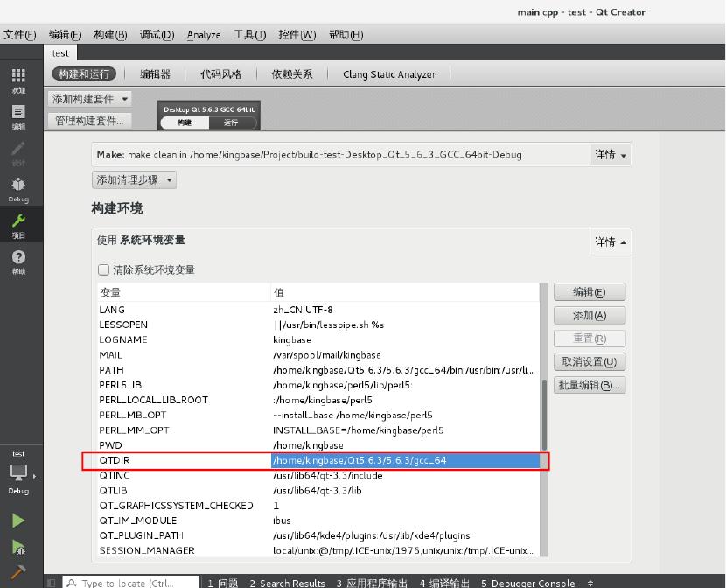The width and height of the screenshot is (726, 588).
Task: Select the QTINC variable row
Action: (319, 475)
